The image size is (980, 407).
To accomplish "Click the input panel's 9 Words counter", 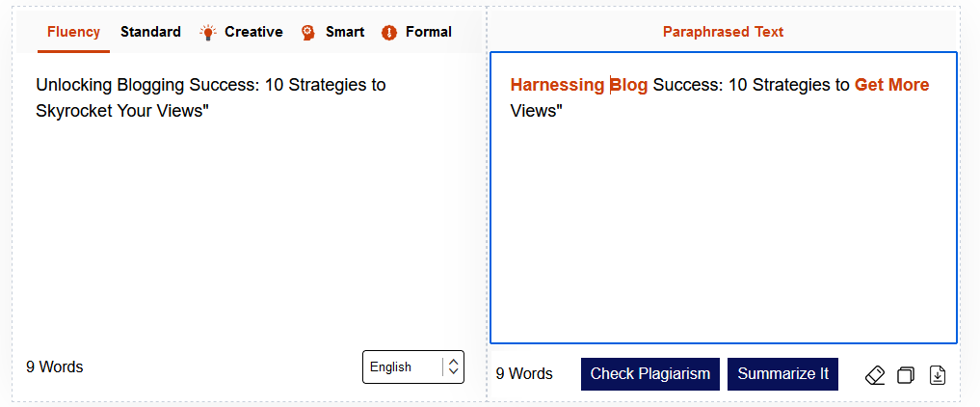I will tap(55, 366).
